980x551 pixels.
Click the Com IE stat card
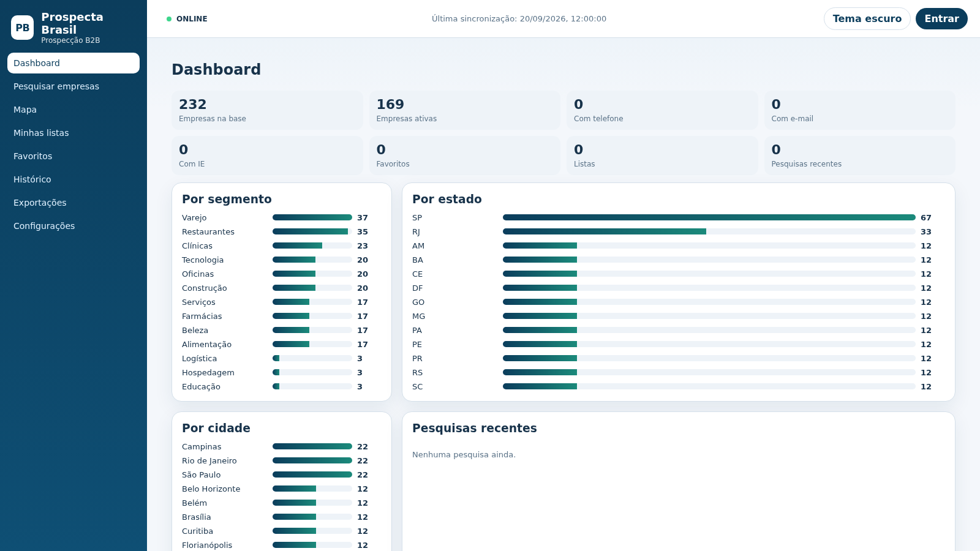[x=267, y=156]
